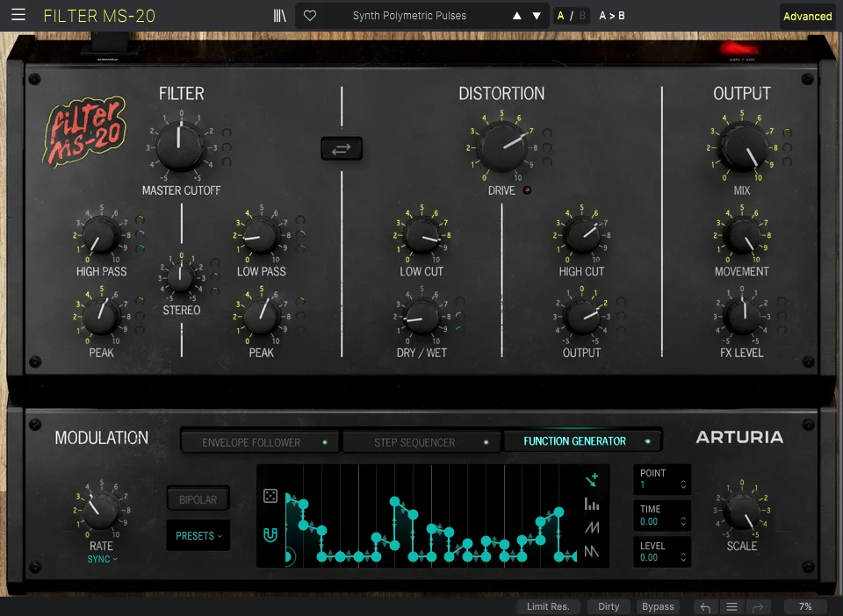Click the Arturia logo
Image resolution: width=843 pixels, height=616 pixels.
[x=739, y=437]
